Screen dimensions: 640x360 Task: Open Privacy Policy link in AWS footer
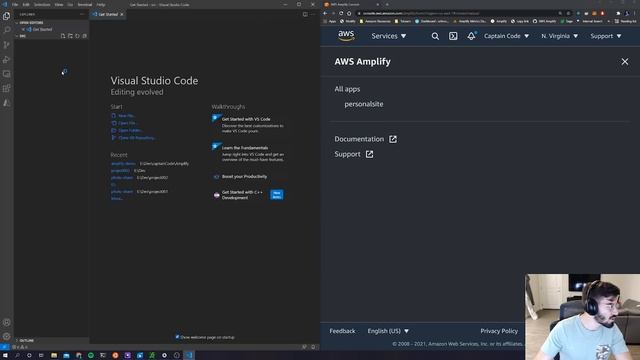click(499, 331)
